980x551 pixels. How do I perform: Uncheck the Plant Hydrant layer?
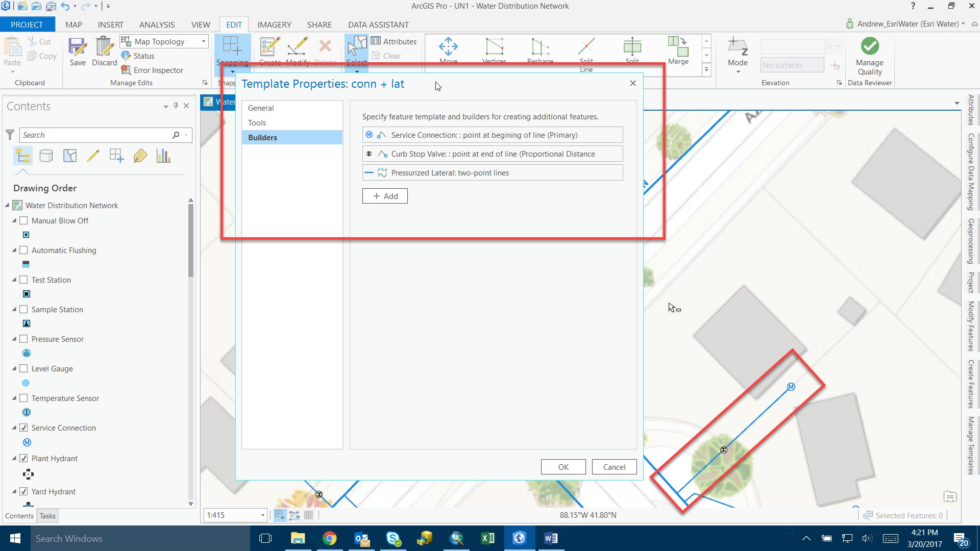pos(23,459)
